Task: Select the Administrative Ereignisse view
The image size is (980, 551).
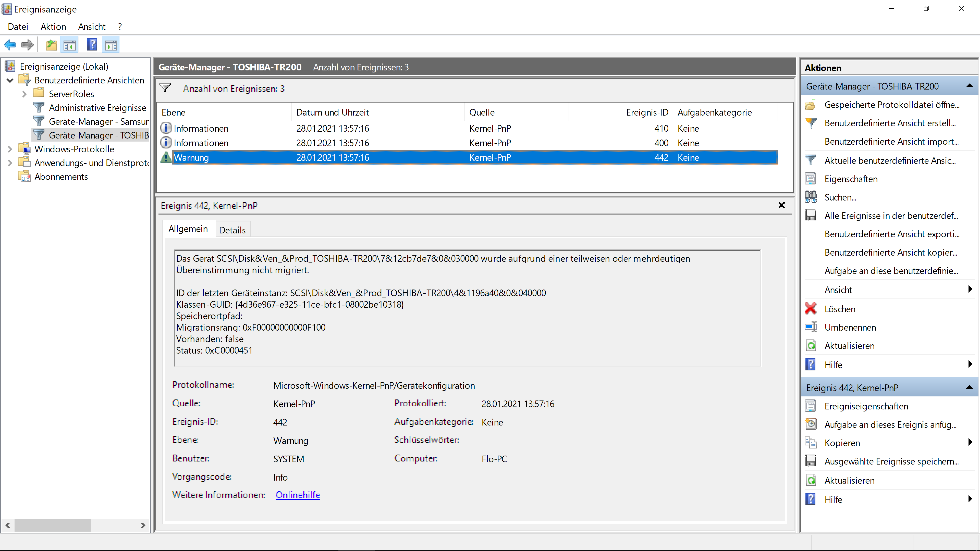Action: pyautogui.click(x=97, y=108)
